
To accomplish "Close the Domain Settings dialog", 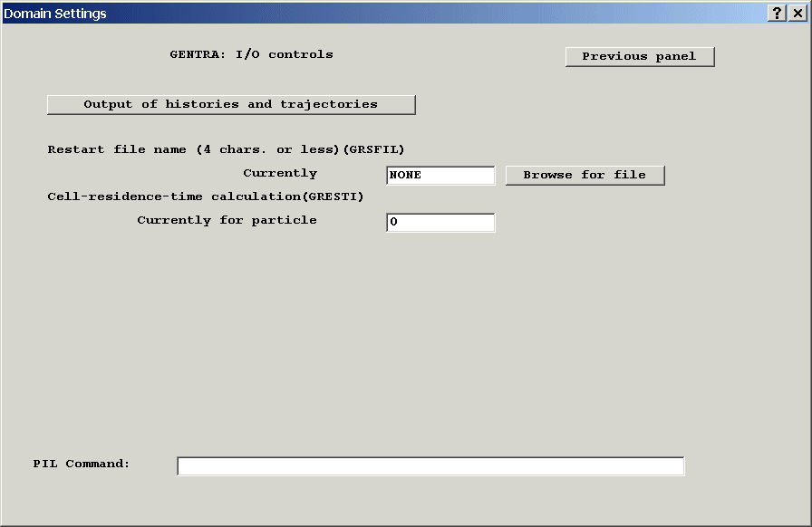I will 797,13.
